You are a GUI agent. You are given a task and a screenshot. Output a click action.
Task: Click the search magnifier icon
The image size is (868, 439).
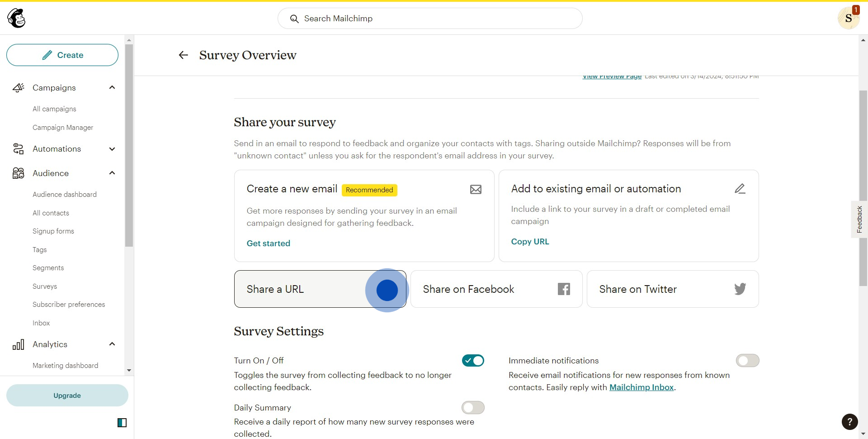[294, 19]
